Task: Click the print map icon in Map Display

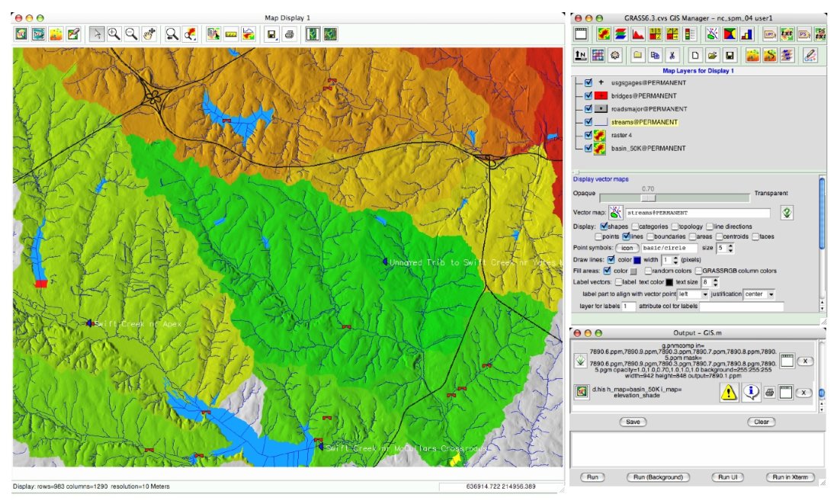Action: tap(289, 34)
